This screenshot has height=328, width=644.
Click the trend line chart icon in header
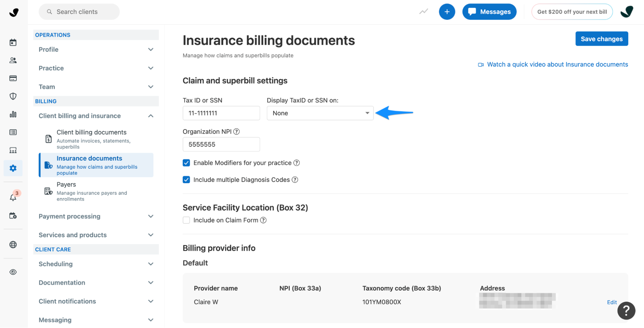click(424, 12)
